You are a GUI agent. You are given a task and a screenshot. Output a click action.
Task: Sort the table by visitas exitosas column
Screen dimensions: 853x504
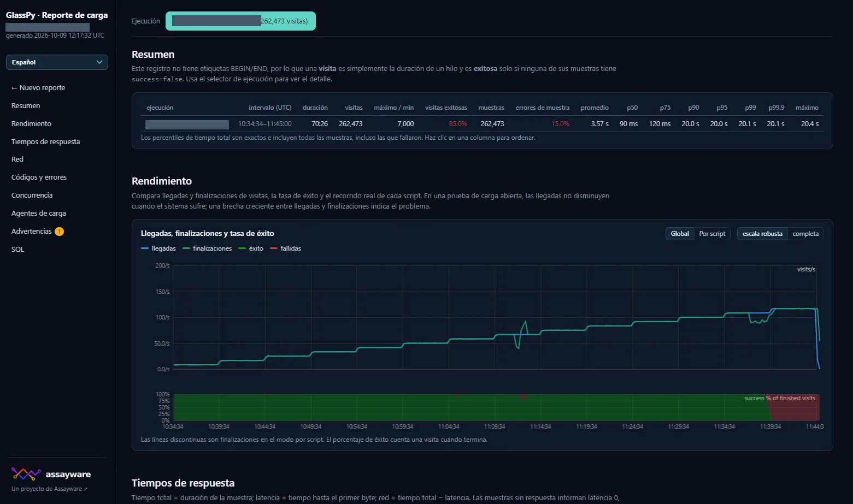(446, 108)
